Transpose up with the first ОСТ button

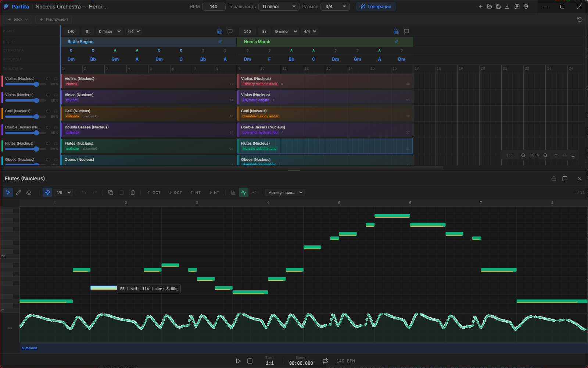click(x=154, y=192)
